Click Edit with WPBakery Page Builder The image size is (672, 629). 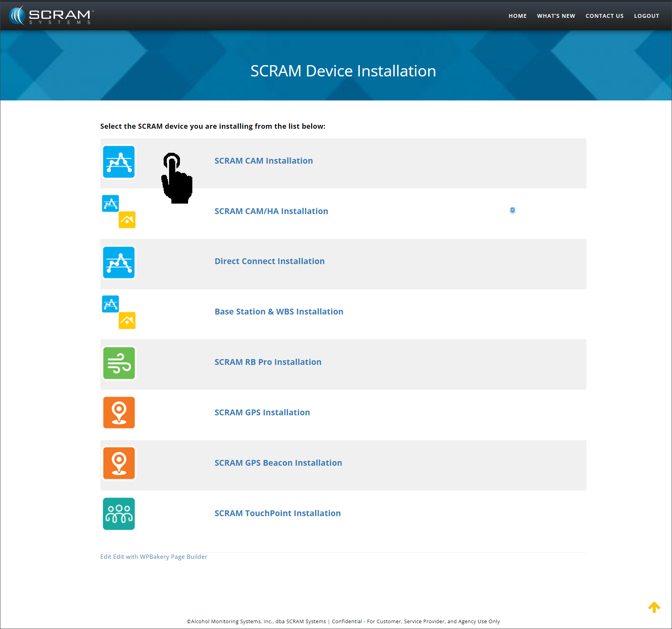pos(160,557)
